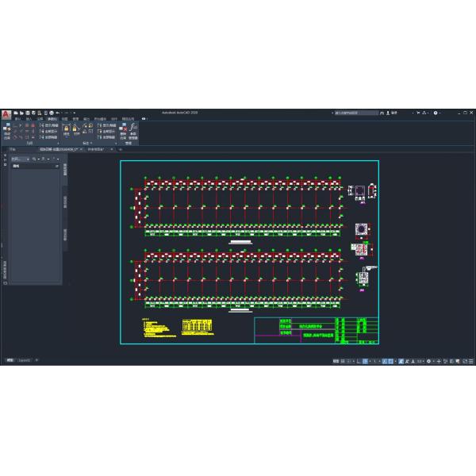Open the AutoCAD application menu (red A)

pyautogui.click(x=6, y=114)
